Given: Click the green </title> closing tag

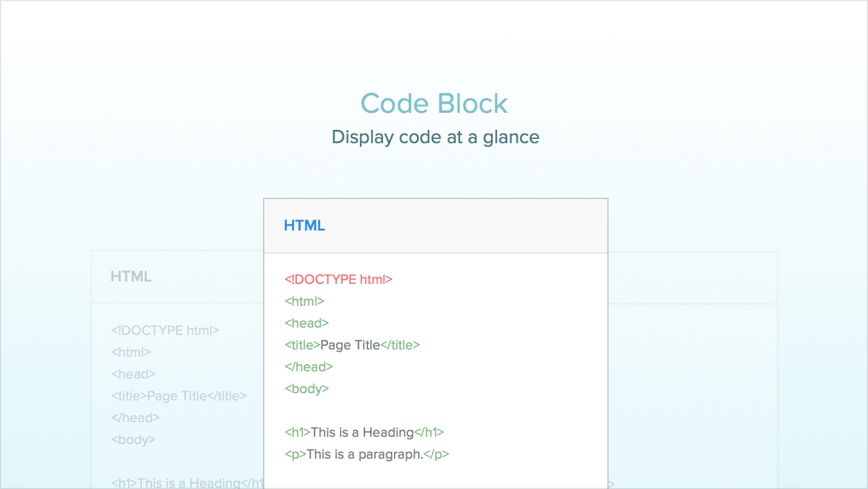Looking at the screenshot, I should 400,345.
